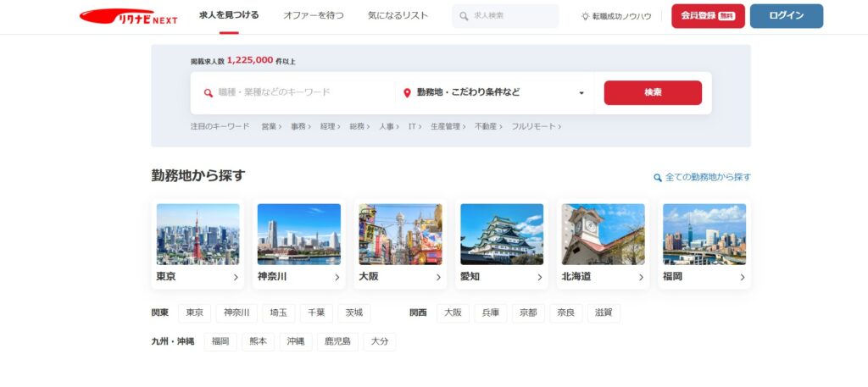Select the 人事 keyword link
This screenshot has height=387, width=868.
tap(388, 127)
